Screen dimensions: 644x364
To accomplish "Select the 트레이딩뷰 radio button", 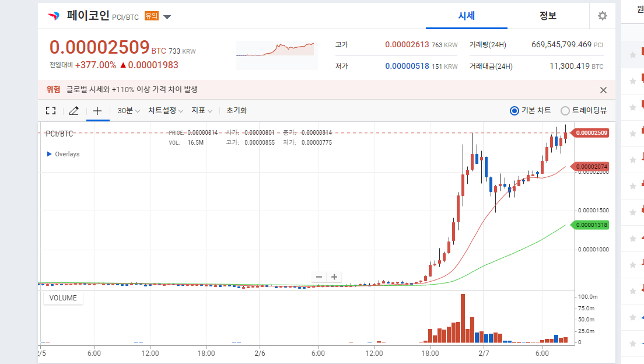I will pos(565,110).
